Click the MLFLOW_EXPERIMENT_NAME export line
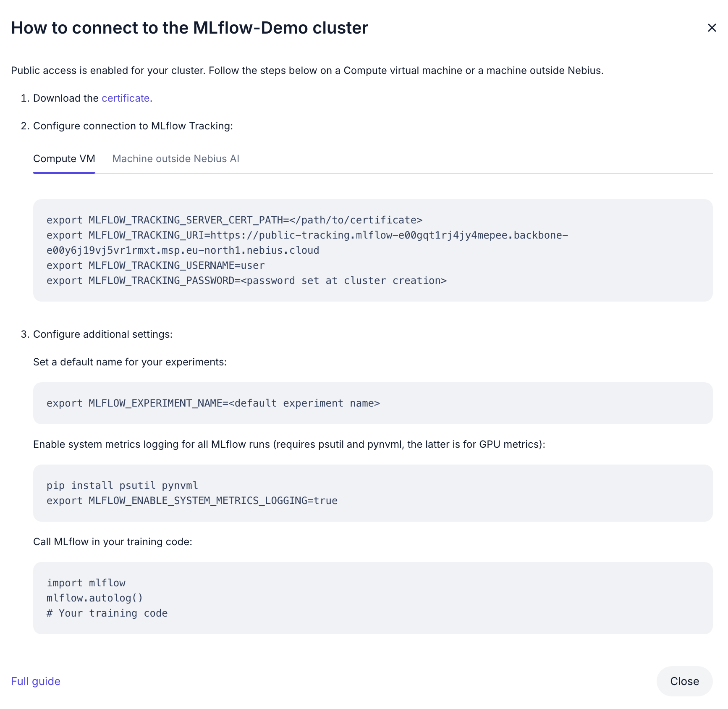This screenshot has width=728, height=709. pos(213,403)
